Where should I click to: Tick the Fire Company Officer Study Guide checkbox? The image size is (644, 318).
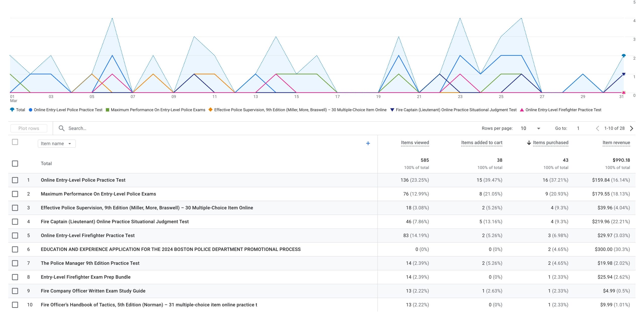[x=15, y=291]
